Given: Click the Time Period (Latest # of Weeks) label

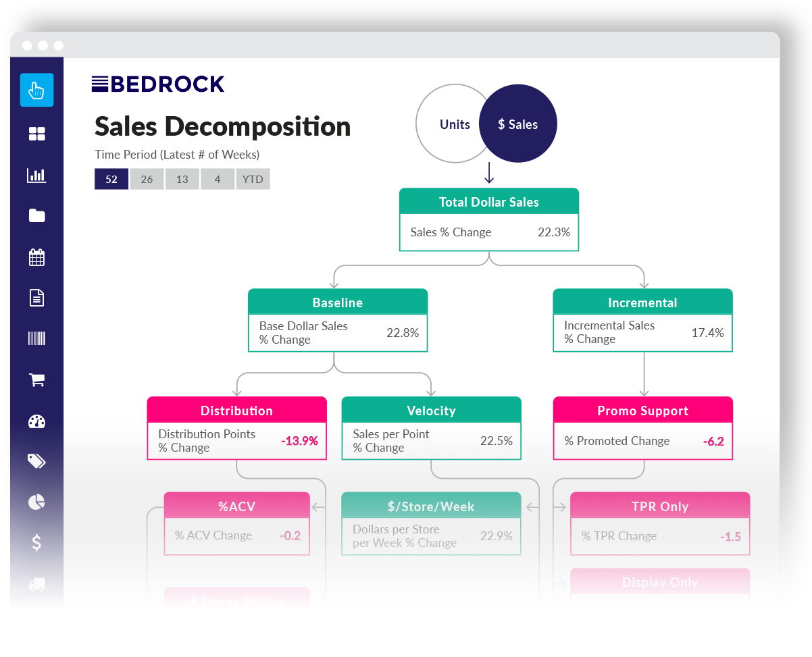Looking at the screenshot, I should point(177,154).
